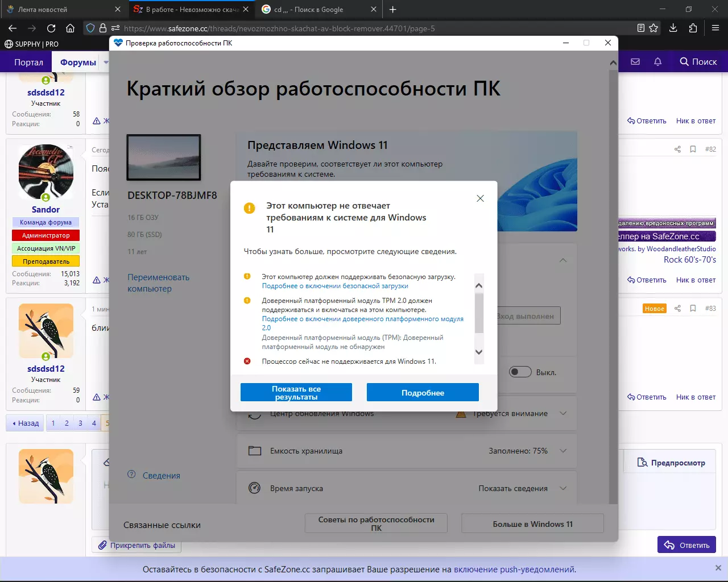Click the requirements list scrollbar thumb

point(479,313)
